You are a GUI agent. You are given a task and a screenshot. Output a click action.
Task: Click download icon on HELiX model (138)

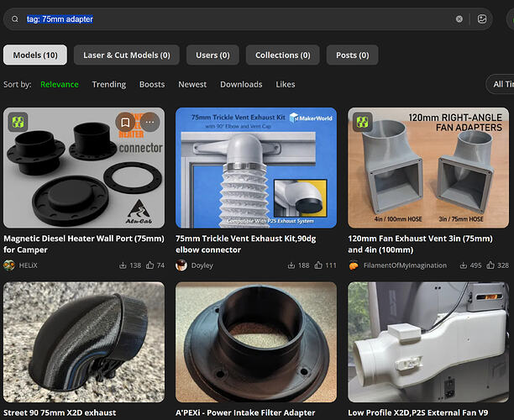point(123,265)
